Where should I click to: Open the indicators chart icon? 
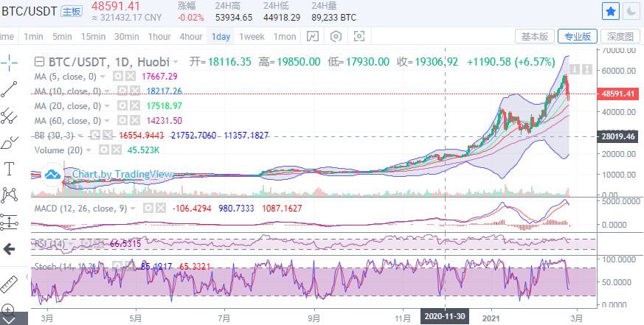point(313,36)
